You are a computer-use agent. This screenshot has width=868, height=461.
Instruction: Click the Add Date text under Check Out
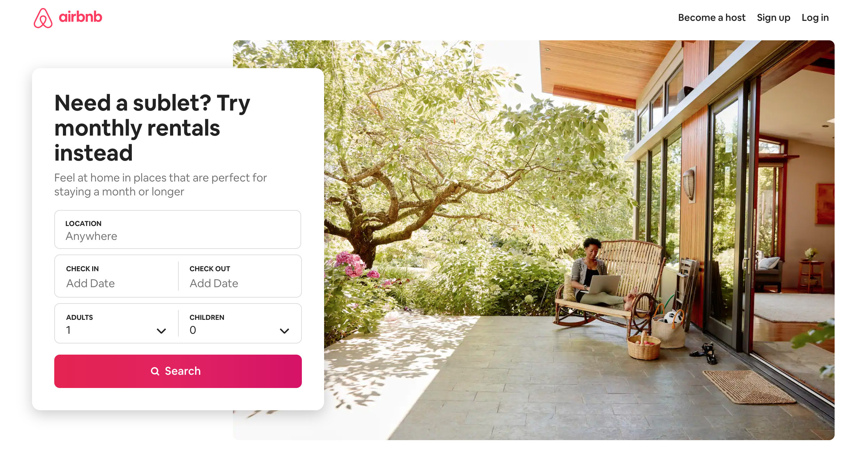pos(214,283)
